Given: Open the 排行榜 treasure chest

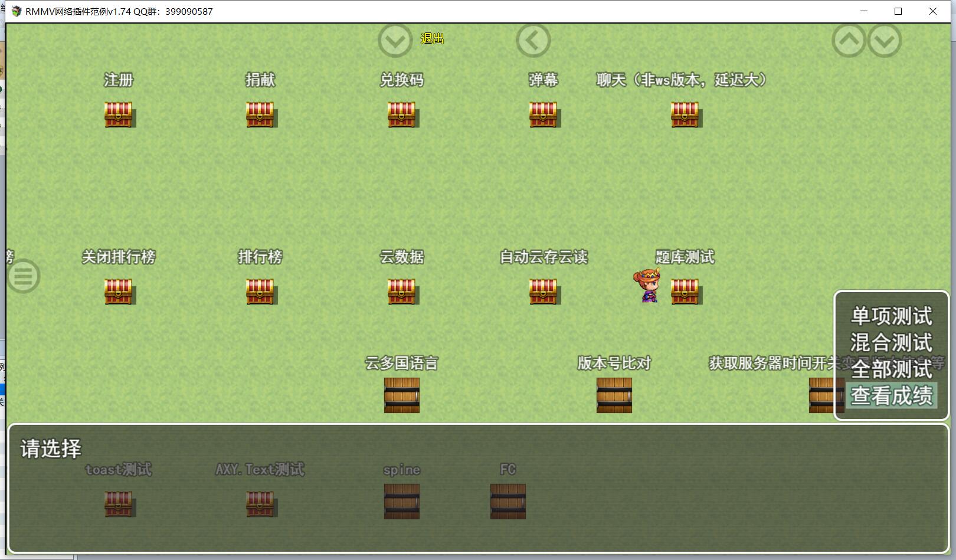Looking at the screenshot, I should click(x=260, y=292).
